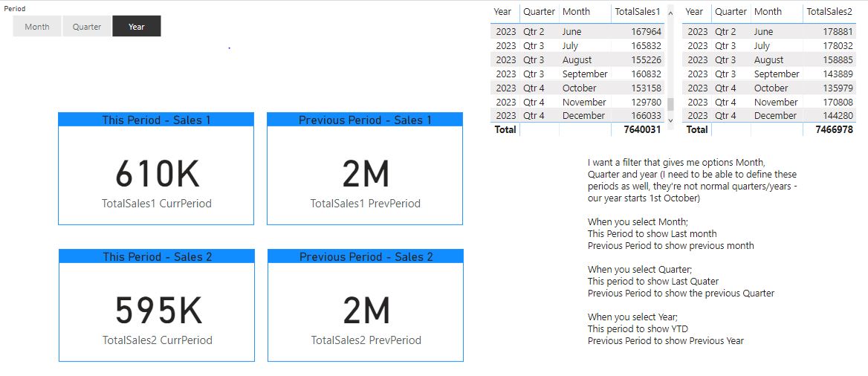Click 2M value in TotalSales2 PrevPeriod card
Image resolution: width=868 pixels, height=376 pixels.
[x=366, y=310]
